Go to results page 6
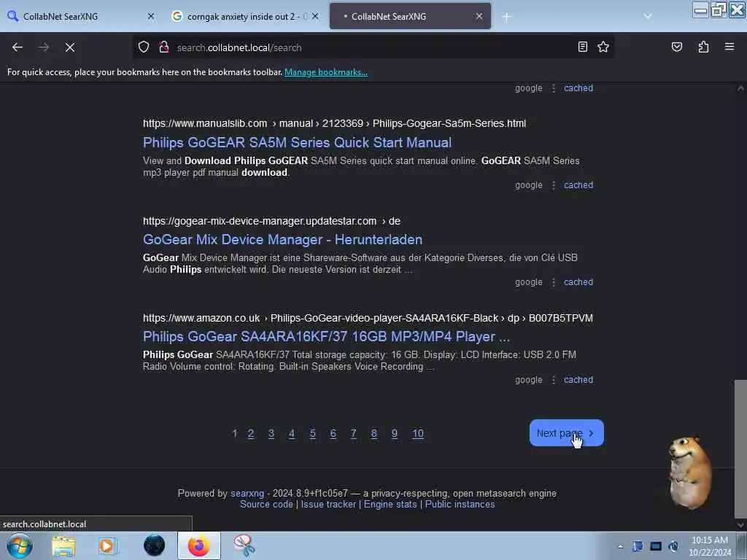 pos(333,433)
